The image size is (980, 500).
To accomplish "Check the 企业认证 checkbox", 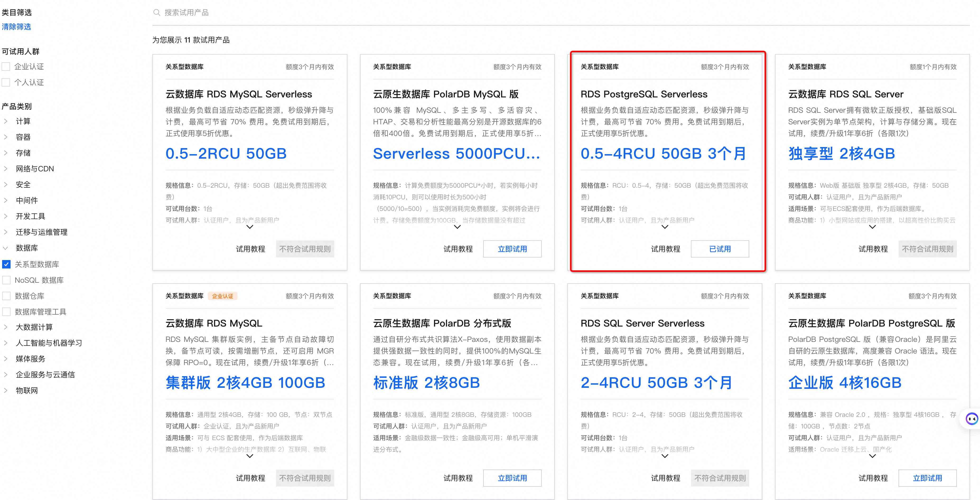I will tap(6, 67).
